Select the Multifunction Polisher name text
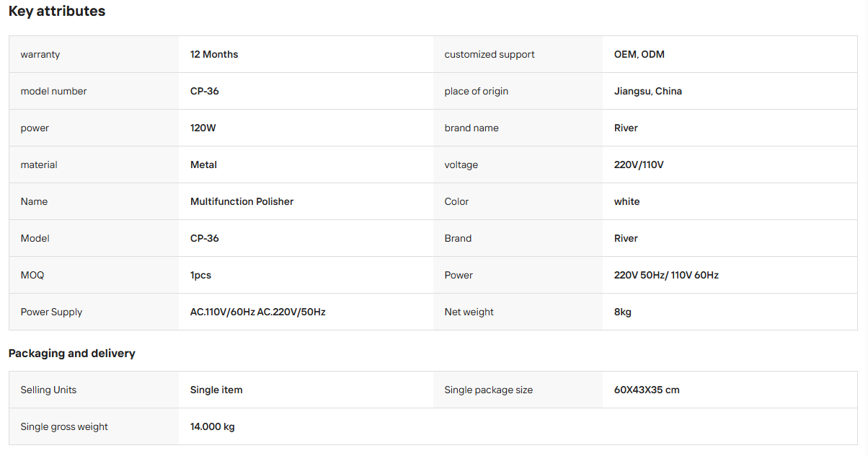The image size is (868, 456). 242,201
